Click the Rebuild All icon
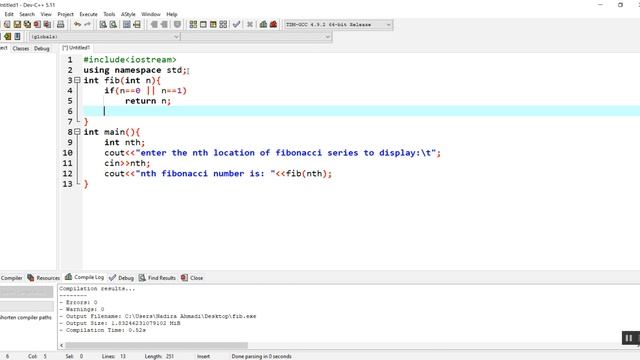Image resolution: width=640 pixels, height=360 pixels. (x=223, y=24)
